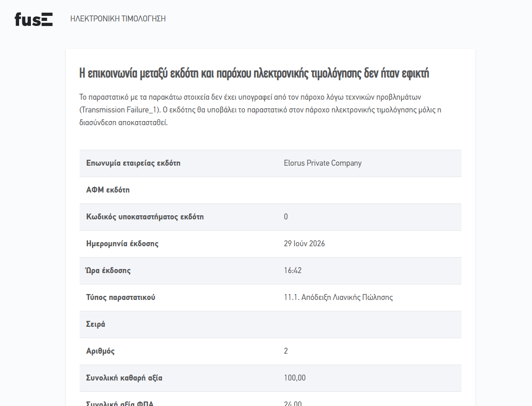Click the main error heading about επικοινωνία
The height and width of the screenshot is (406, 532).
pyautogui.click(x=254, y=73)
